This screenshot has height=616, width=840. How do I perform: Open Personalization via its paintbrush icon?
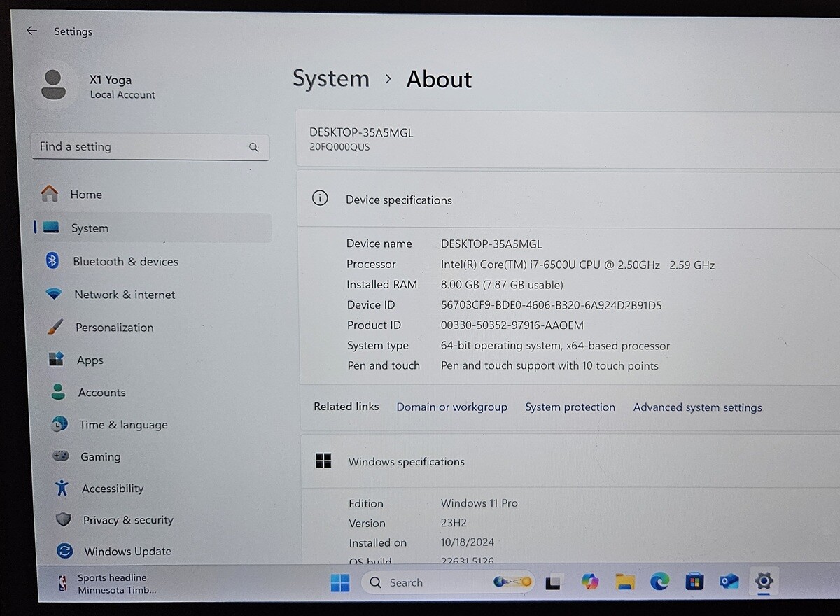(55, 327)
